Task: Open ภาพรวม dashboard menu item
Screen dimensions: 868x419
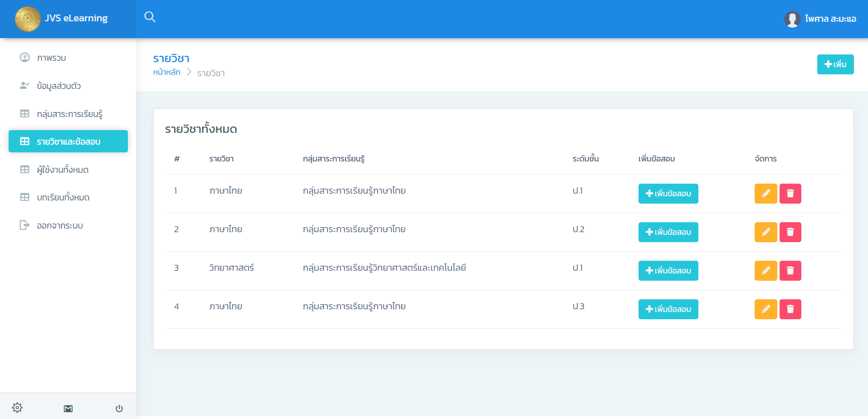Action: pos(68,58)
